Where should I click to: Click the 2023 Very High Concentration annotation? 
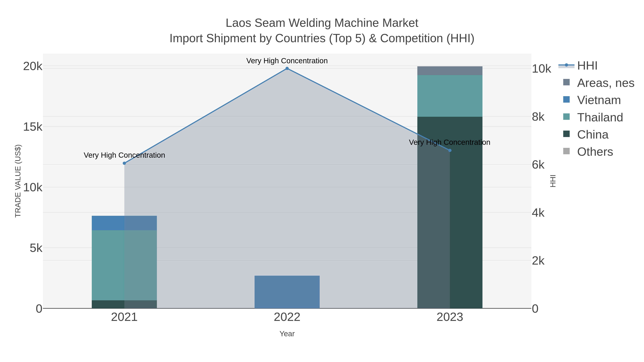[450, 142]
